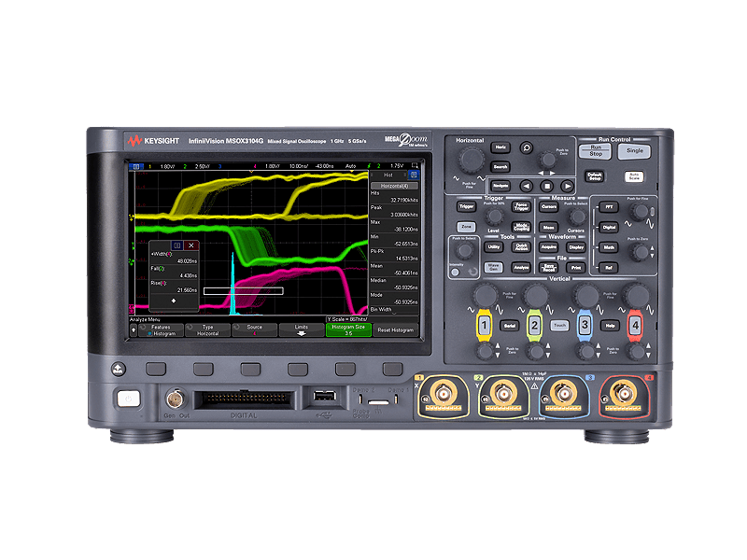This screenshot has width=747, height=560.
Task: Toggle the Touch key
Action: pyautogui.click(x=559, y=326)
